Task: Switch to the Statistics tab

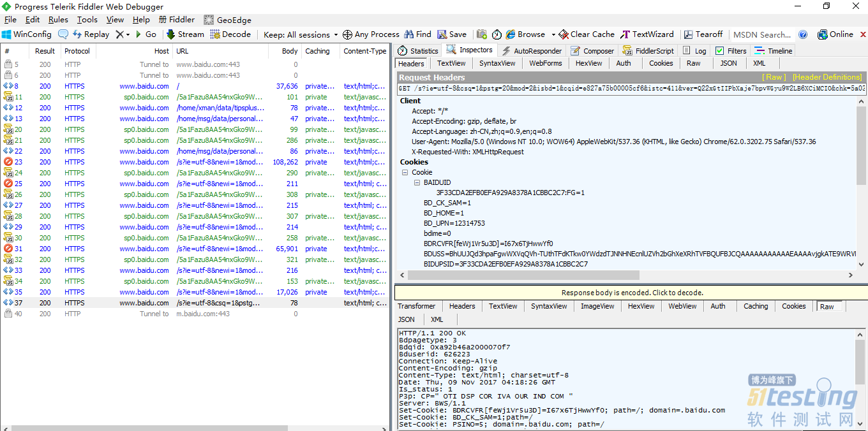Action: coord(418,50)
